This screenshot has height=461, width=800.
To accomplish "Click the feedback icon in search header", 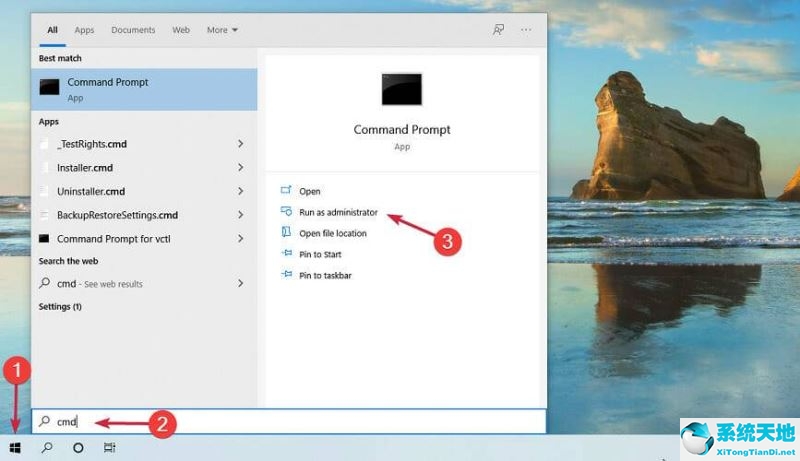I will pyautogui.click(x=498, y=30).
